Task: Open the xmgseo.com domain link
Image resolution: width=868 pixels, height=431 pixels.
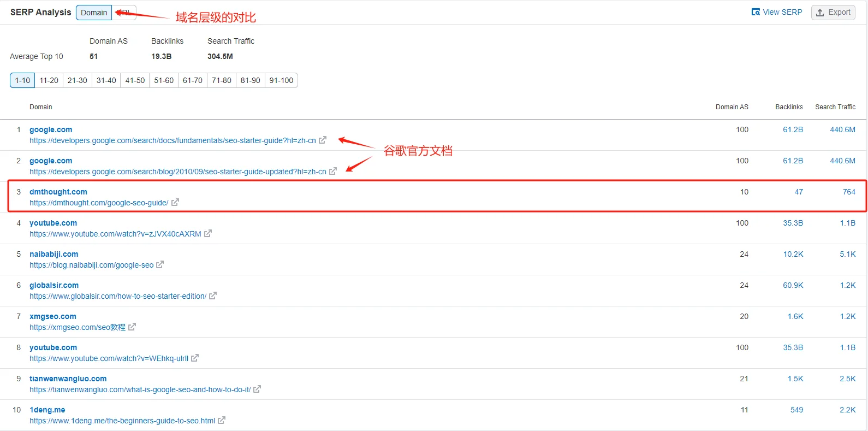Action: (x=53, y=316)
